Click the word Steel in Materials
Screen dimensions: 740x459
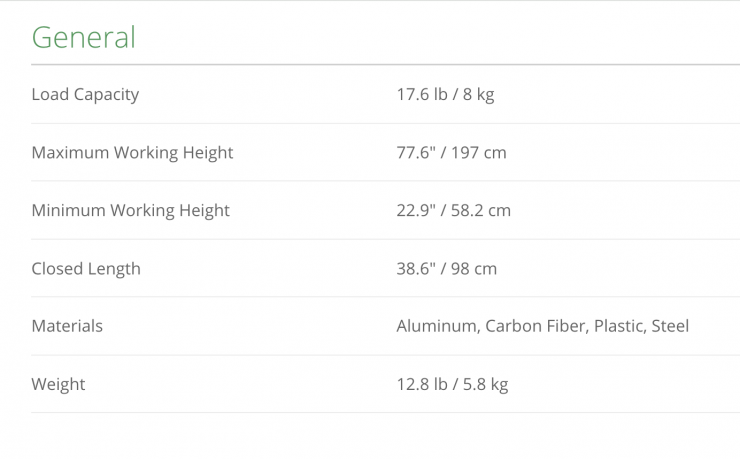670,326
